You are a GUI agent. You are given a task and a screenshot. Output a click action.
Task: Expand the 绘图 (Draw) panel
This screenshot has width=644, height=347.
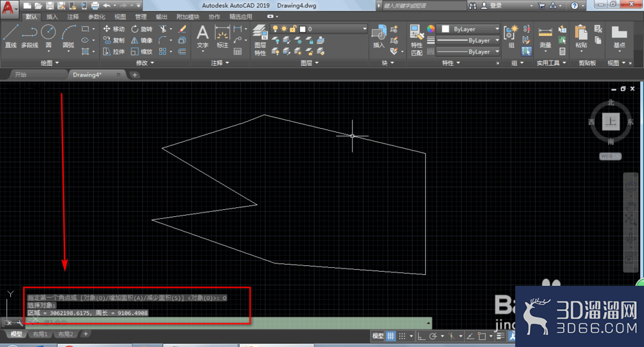click(50, 63)
